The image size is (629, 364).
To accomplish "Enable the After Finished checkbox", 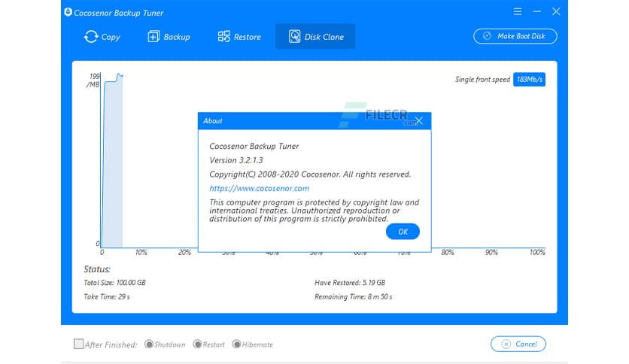I will [x=78, y=344].
